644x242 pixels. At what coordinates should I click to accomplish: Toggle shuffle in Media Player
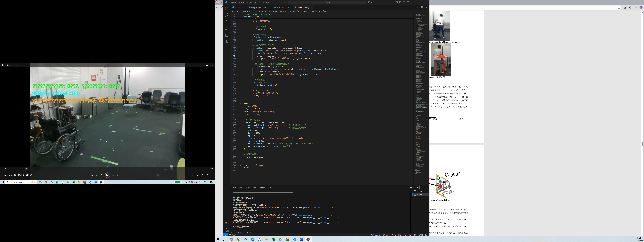point(92,175)
